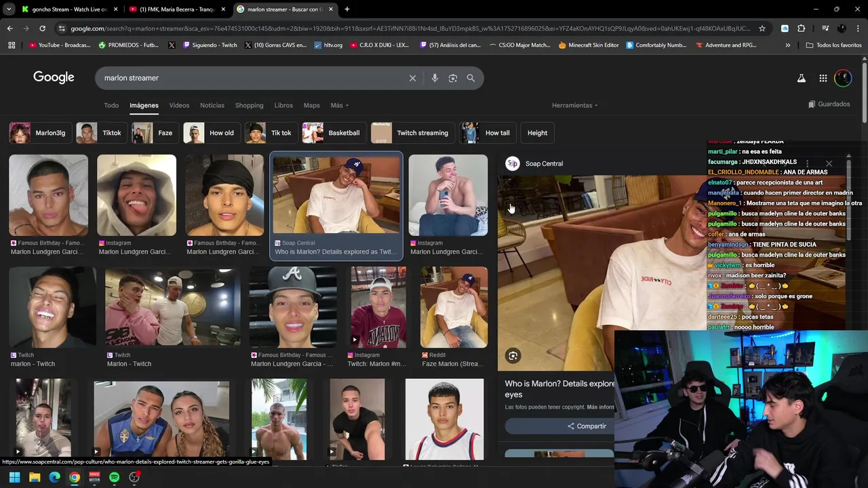Open the Noticias tab
The height and width of the screenshot is (488, 868).
point(212,105)
